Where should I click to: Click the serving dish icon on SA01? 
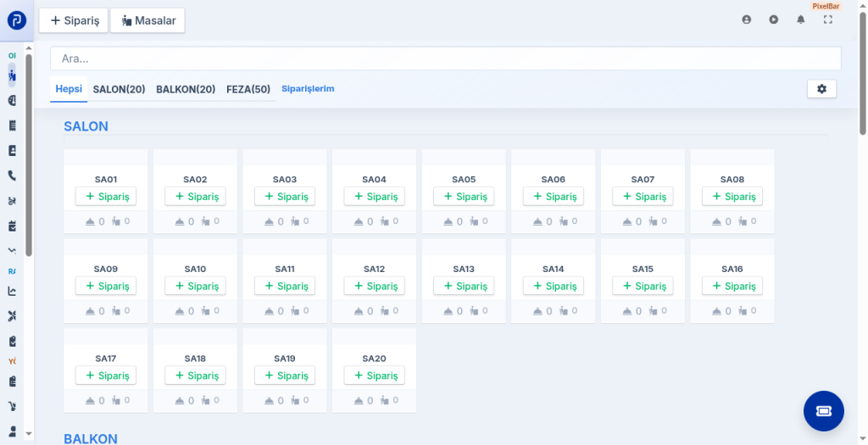[x=90, y=221]
